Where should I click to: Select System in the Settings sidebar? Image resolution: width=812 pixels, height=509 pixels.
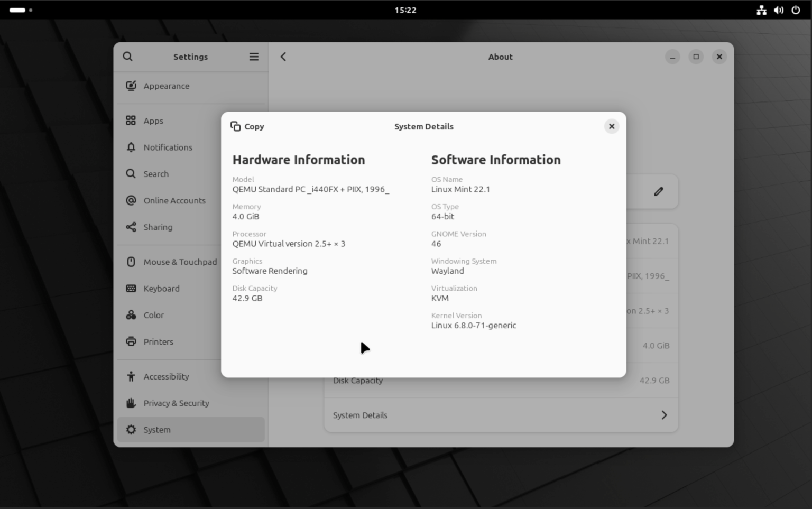(x=156, y=430)
